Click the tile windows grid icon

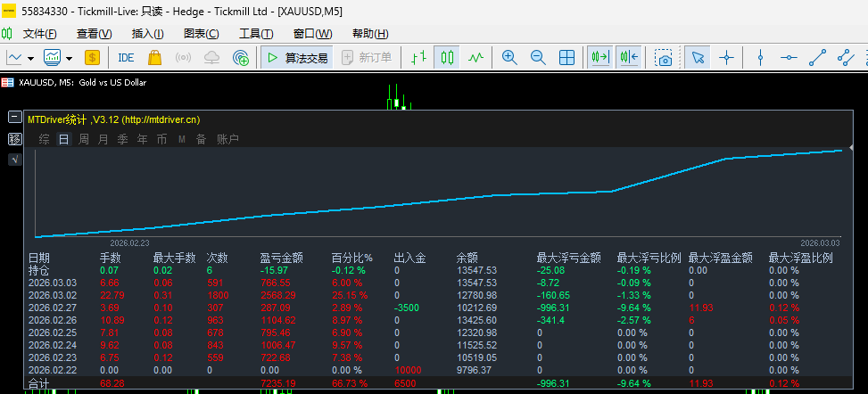[x=566, y=57]
